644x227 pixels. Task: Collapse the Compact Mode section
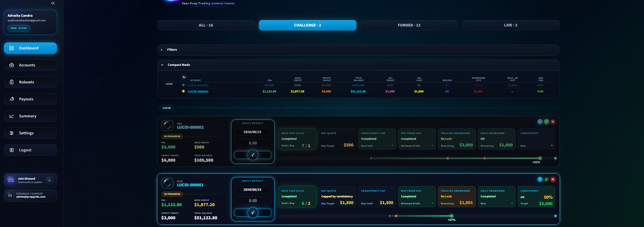358,65
